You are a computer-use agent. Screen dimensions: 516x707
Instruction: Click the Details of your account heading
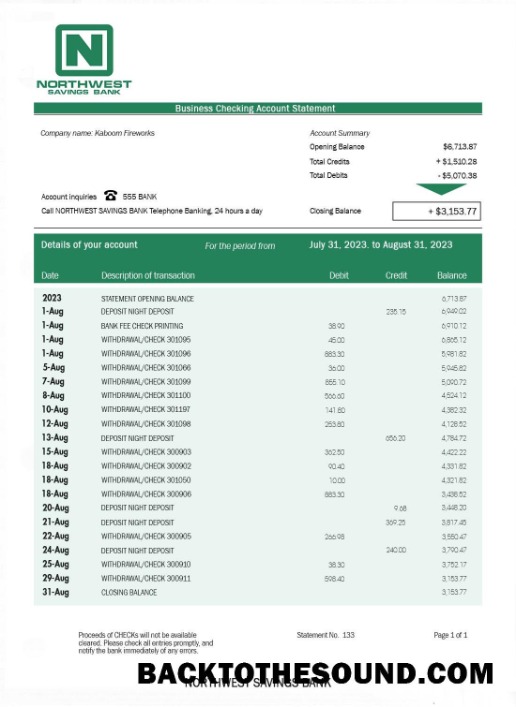[89, 245]
